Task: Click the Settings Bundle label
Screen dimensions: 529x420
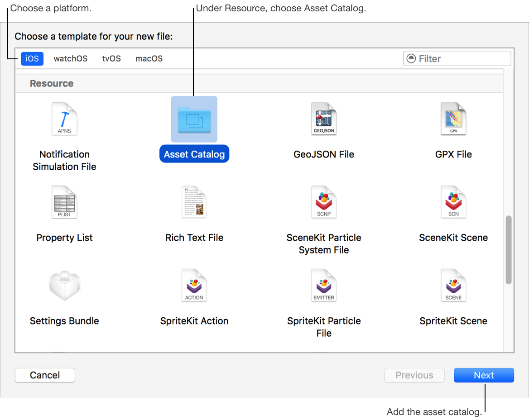Action: pos(64,321)
